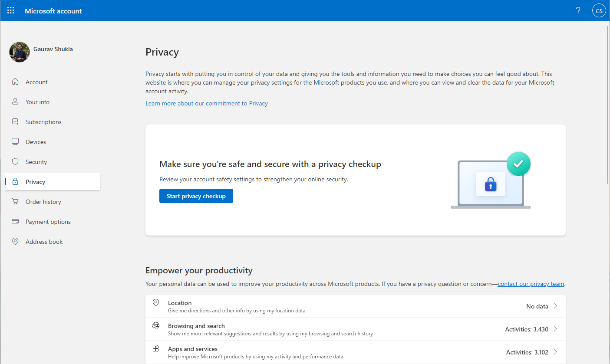Image resolution: width=610 pixels, height=364 pixels.
Task: Expand the Apps and services row
Action: click(x=555, y=352)
